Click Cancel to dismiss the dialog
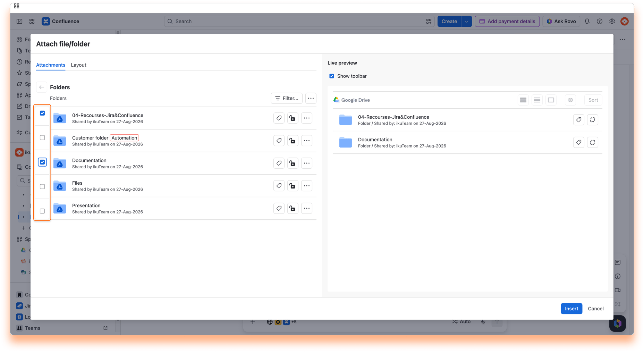The height and width of the screenshot is (352, 644). coord(596,309)
